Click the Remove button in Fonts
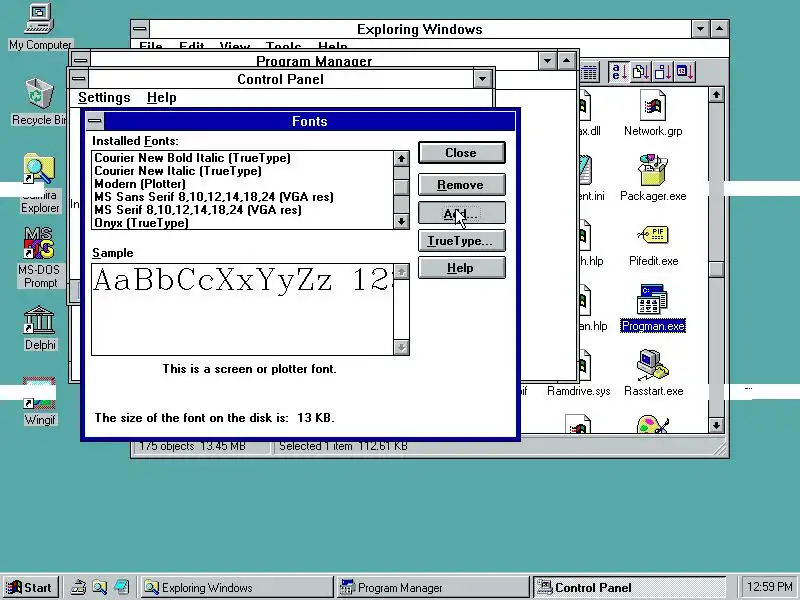 [462, 185]
